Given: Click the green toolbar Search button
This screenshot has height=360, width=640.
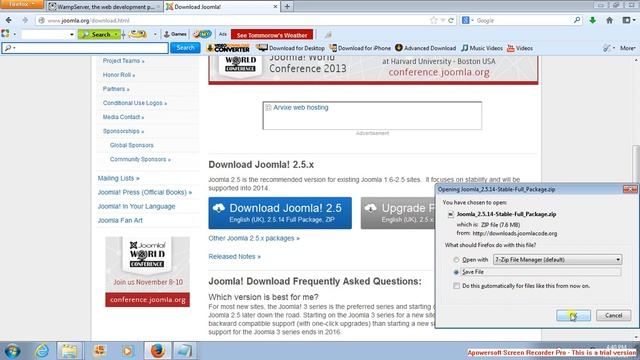Looking at the screenshot, I should pos(99,34).
